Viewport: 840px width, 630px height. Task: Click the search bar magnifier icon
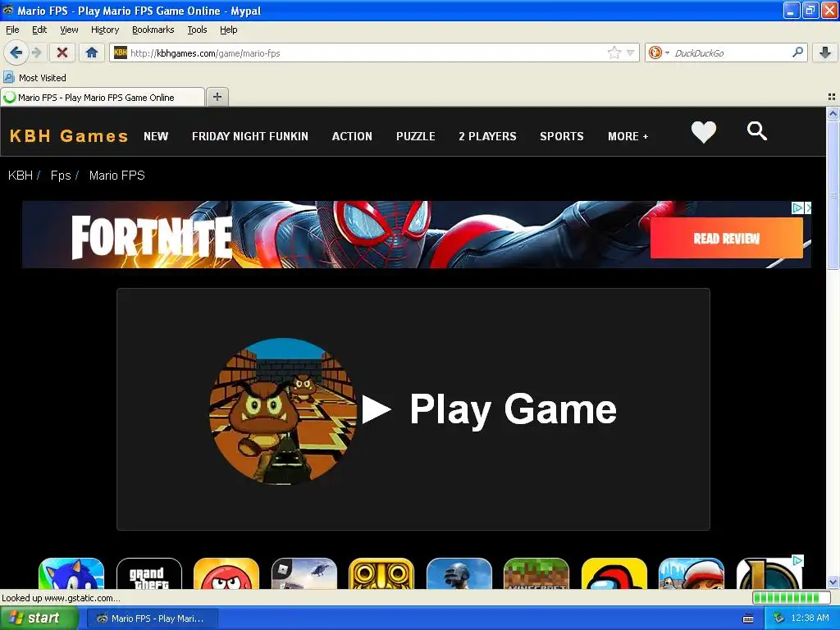[797, 52]
